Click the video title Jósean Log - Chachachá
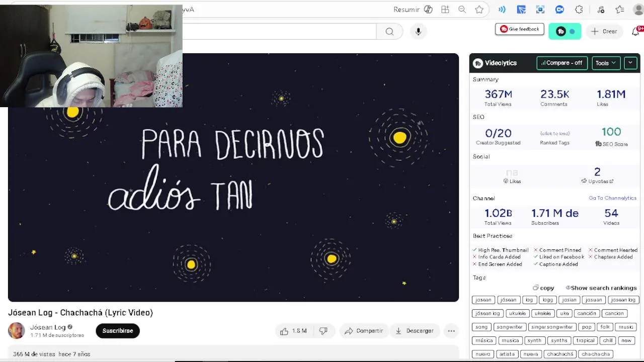 pyautogui.click(x=80, y=312)
